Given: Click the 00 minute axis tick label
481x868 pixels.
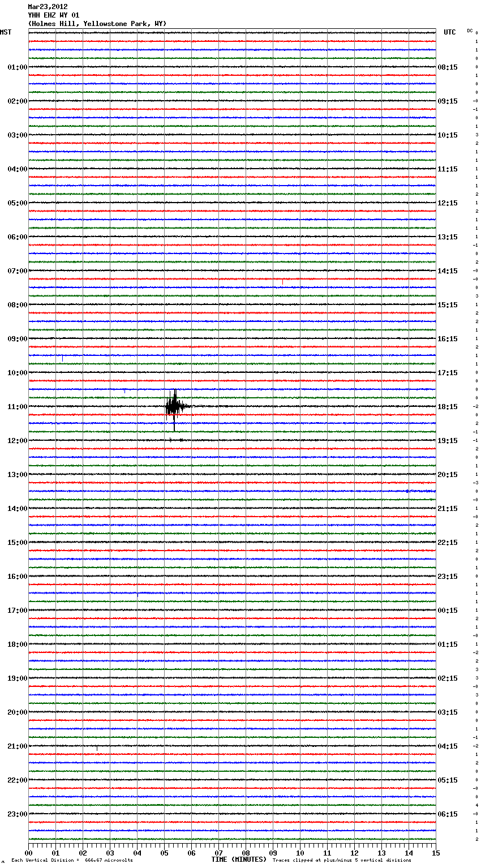Looking at the screenshot, I should pos(29,853).
